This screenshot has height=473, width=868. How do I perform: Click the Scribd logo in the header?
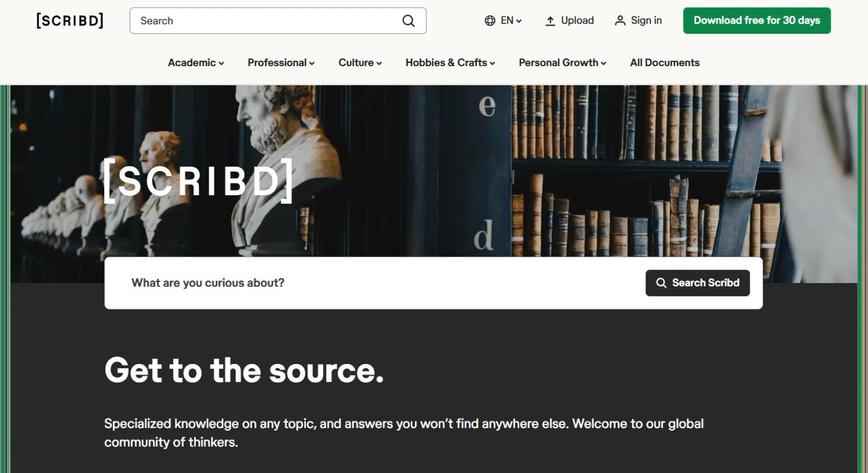69,21
